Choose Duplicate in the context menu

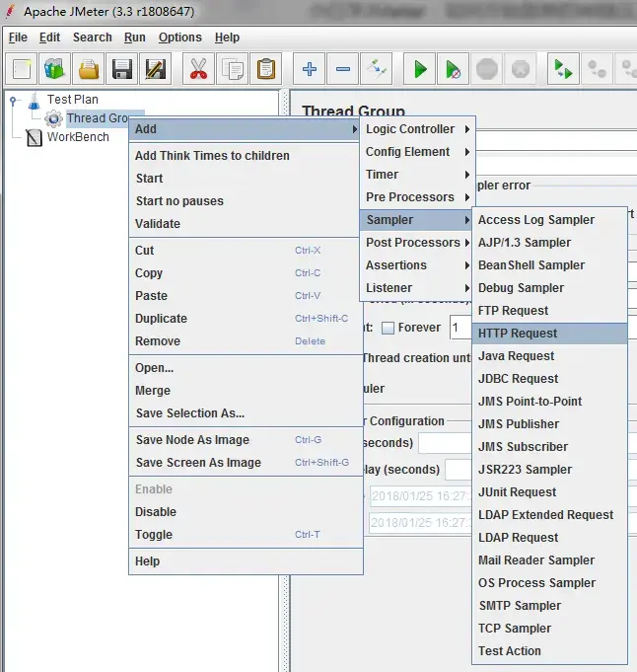point(245,319)
